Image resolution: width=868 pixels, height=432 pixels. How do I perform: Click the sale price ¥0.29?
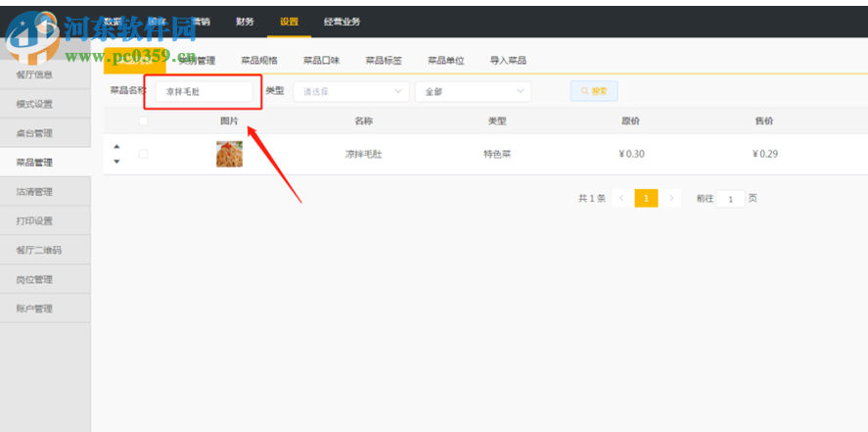tap(765, 155)
